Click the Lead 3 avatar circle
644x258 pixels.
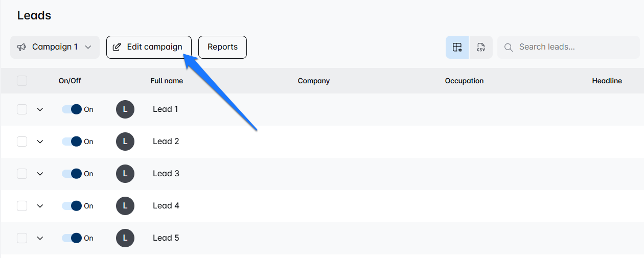[125, 174]
